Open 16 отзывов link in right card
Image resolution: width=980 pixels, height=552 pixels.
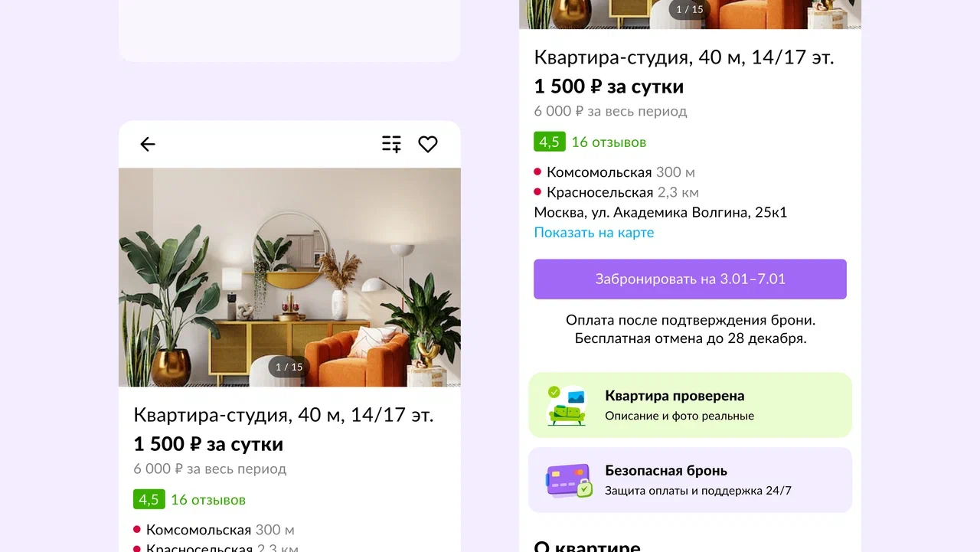609,142
